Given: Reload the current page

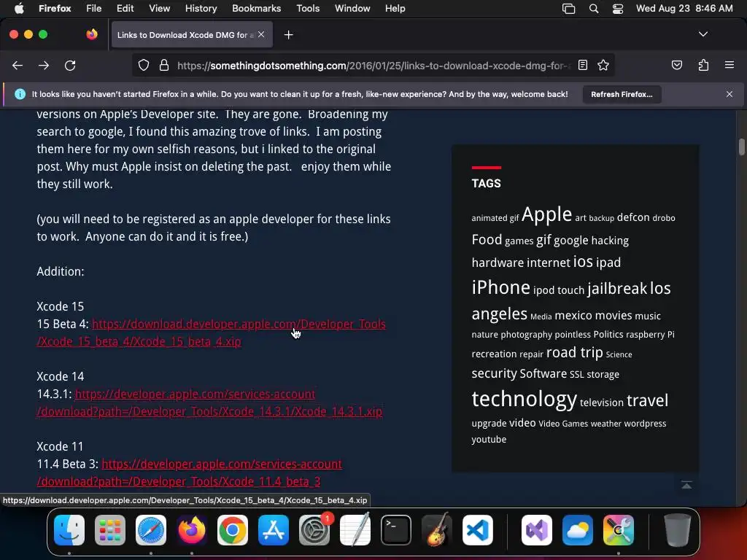Looking at the screenshot, I should [70, 65].
